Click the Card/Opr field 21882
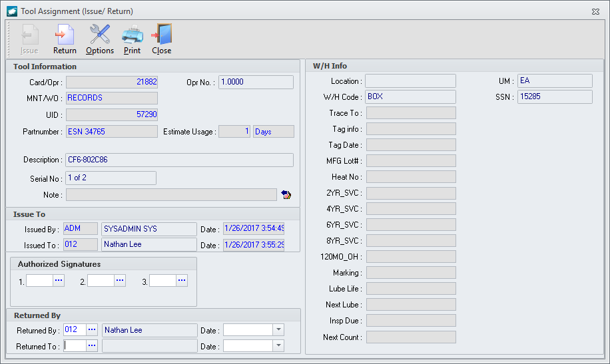This screenshot has width=610, height=364. click(x=112, y=82)
